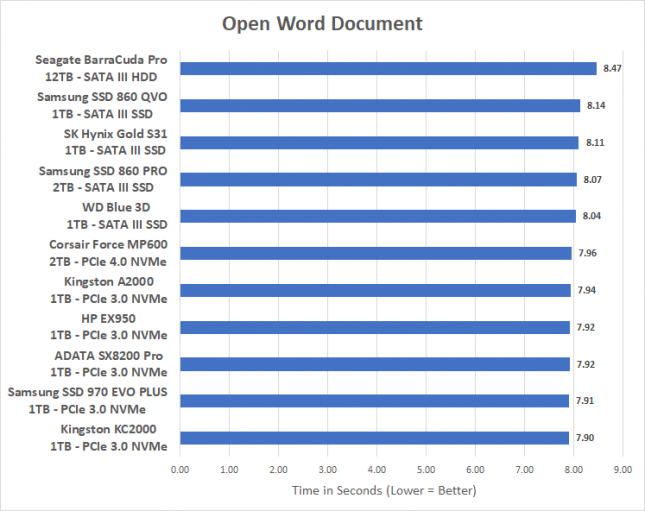Viewport: 645px width, 511px height.
Task: Select the 'Kingston KC2000' label
Action: (x=108, y=429)
